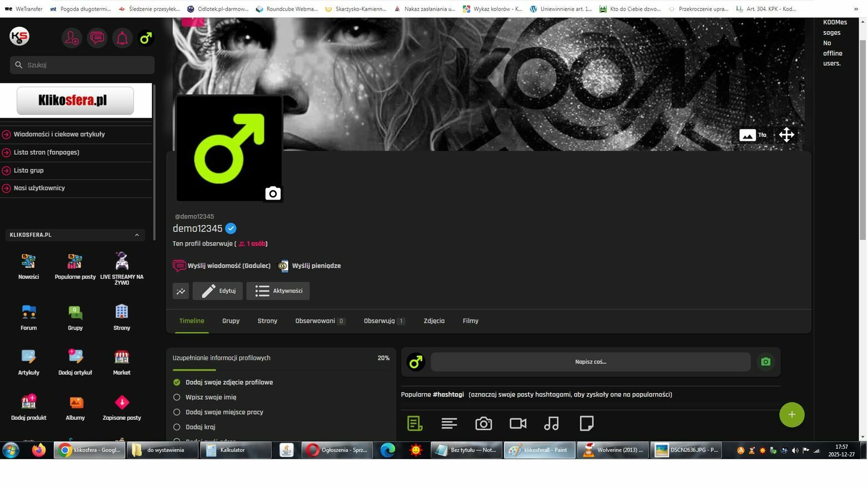Open profile statistics chart icon
This screenshot has height=488, width=868.
[181, 291]
